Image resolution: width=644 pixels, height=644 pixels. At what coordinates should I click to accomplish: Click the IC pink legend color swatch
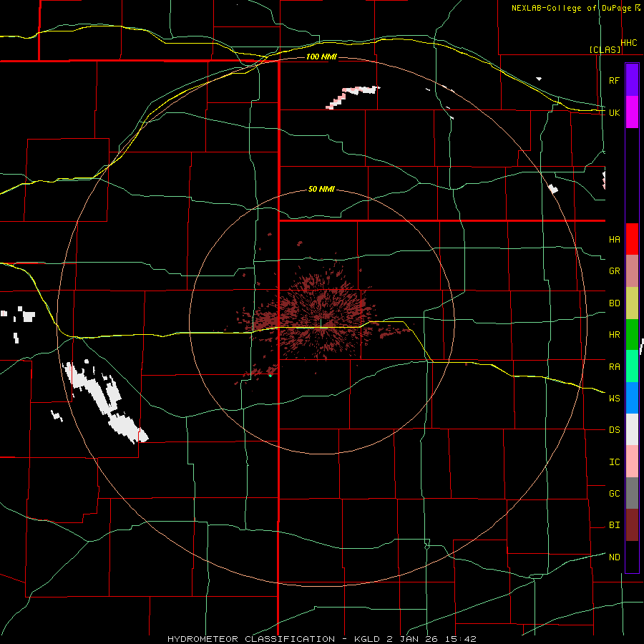[632, 462]
